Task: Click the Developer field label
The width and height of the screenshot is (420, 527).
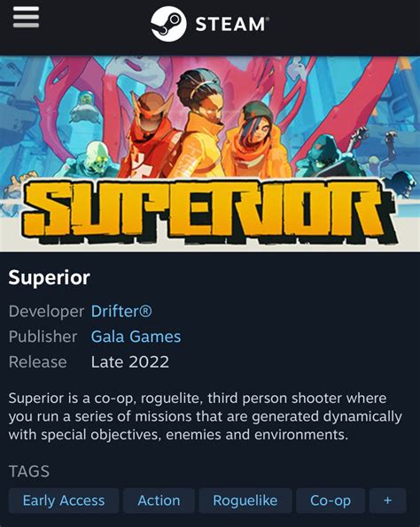Action: click(46, 312)
